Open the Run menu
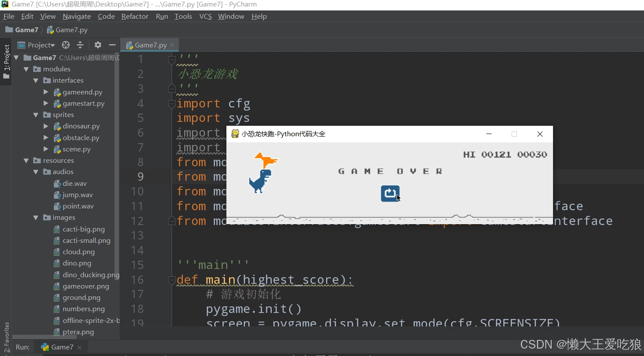 [x=162, y=16]
